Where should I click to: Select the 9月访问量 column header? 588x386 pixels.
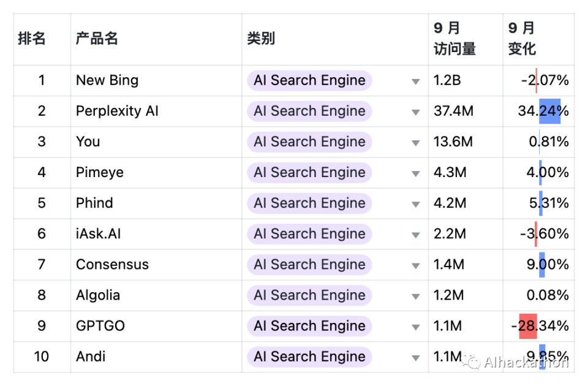[454, 39]
